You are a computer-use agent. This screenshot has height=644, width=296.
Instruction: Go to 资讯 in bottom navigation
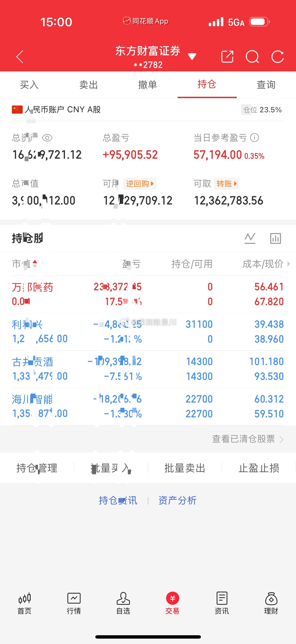(x=222, y=603)
